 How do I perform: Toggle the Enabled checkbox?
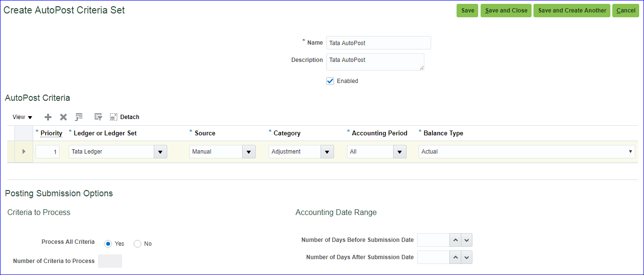[x=330, y=81]
